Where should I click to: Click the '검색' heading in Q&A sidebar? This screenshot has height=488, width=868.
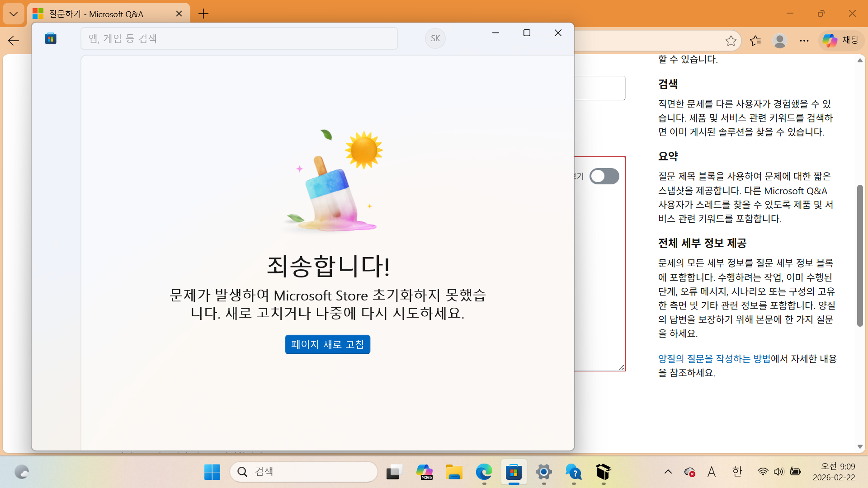click(x=668, y=84)
